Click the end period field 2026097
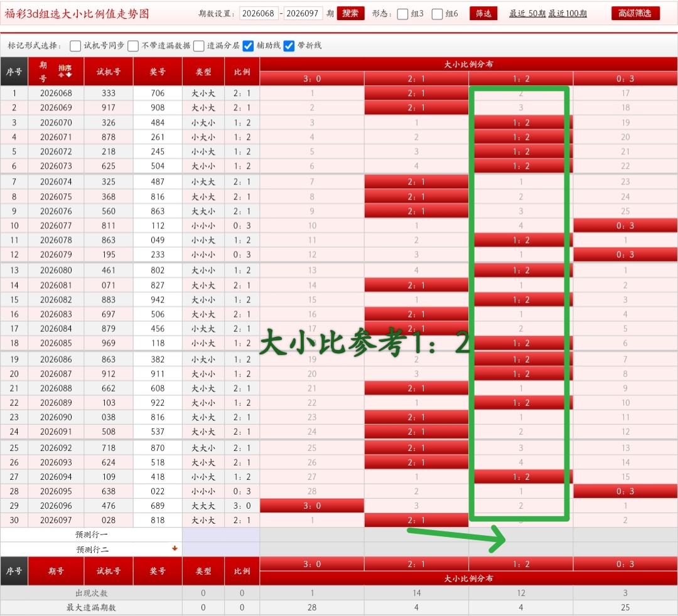This screenshot has height=616, width=678. coord(303,14)
